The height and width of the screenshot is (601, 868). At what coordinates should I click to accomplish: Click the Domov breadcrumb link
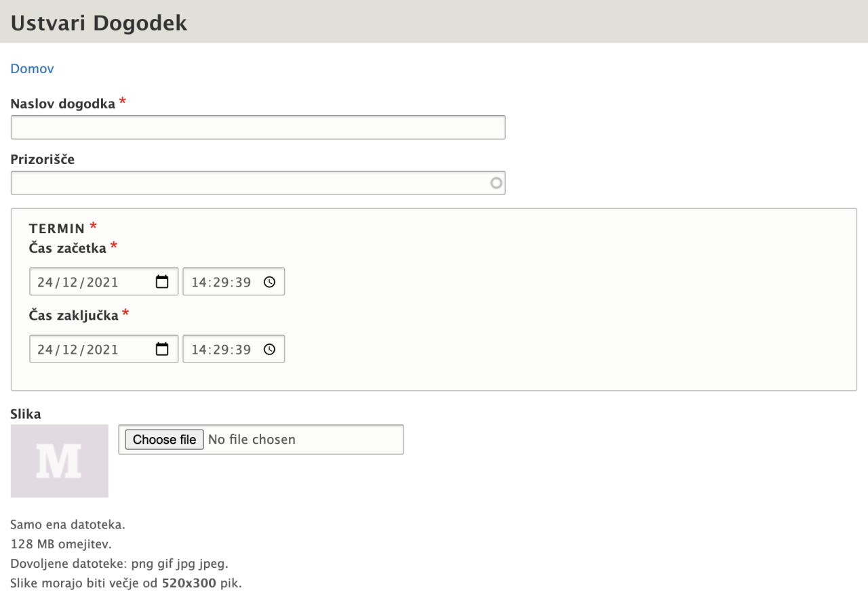coord(32,69)
